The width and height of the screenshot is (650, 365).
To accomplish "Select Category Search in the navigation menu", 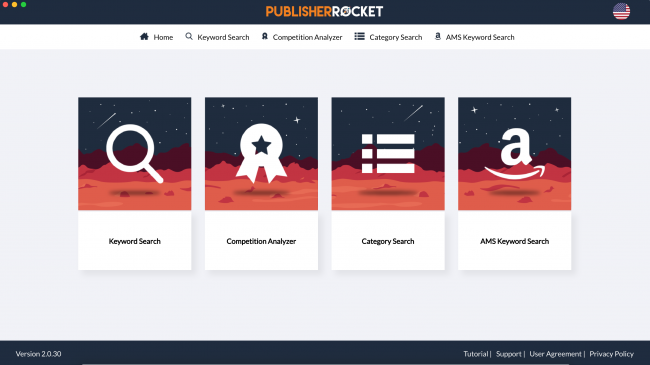I will pyautogui.click(x=395, y=37).
